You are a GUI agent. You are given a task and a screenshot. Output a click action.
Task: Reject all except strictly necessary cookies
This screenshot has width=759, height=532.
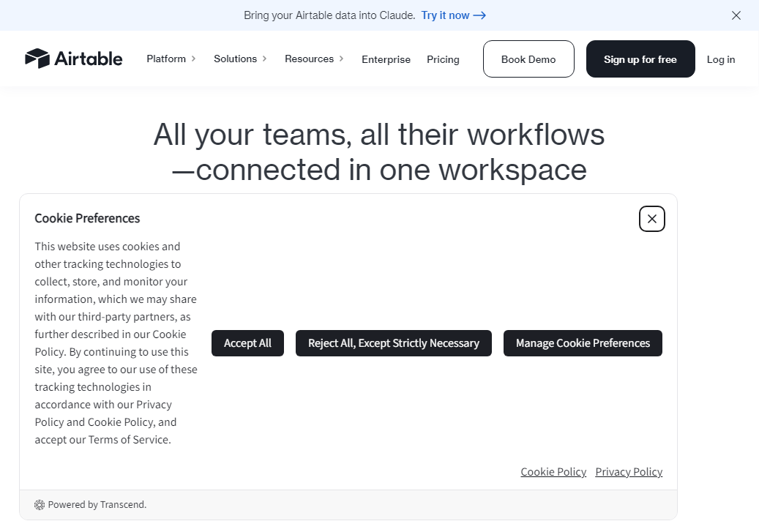coord(393,343)
